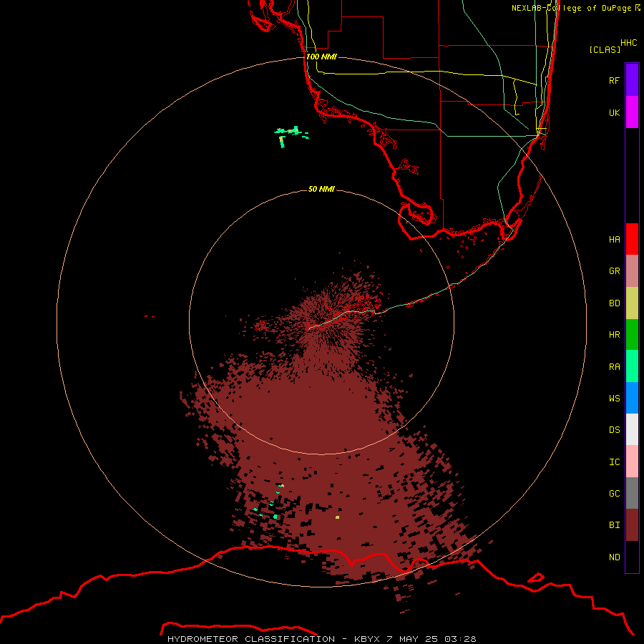Click the '[CLAS]' units label
Viewport: 644px width, 644px height.
[x=605, y=49]
